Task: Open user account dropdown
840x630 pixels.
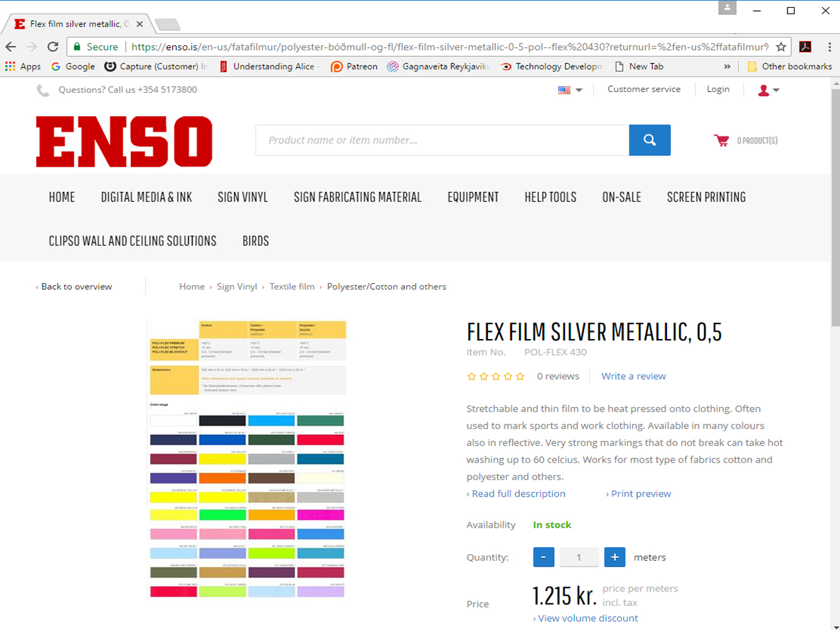Action: [769, 90]
